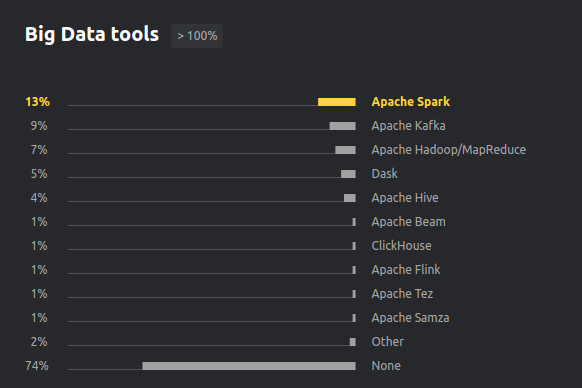Select the None label

tap(386, 366)
